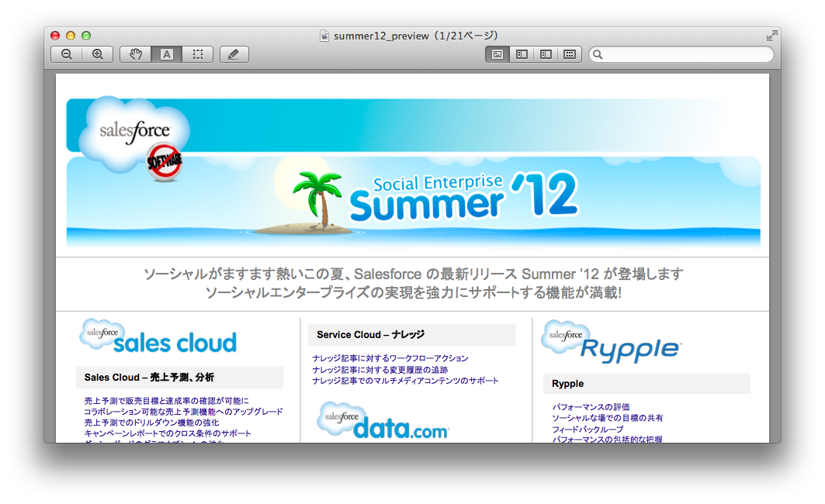Open link 売上予測でのドリルダウン機能の強化
This screenshot has width=825, height=504.
click(151, 422)
